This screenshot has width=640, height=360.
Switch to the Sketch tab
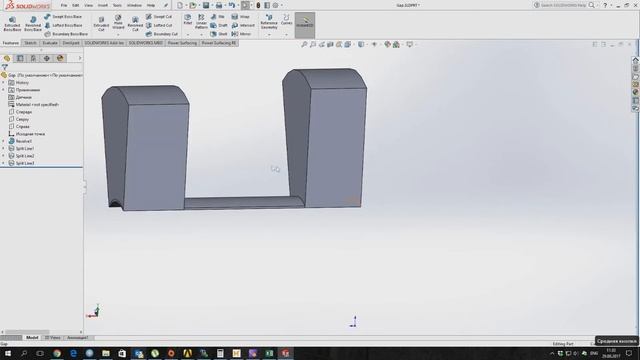[x=30, y=43]
